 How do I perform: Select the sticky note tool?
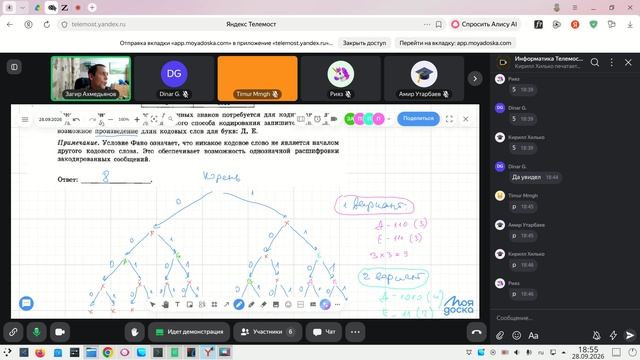[190, 304]
